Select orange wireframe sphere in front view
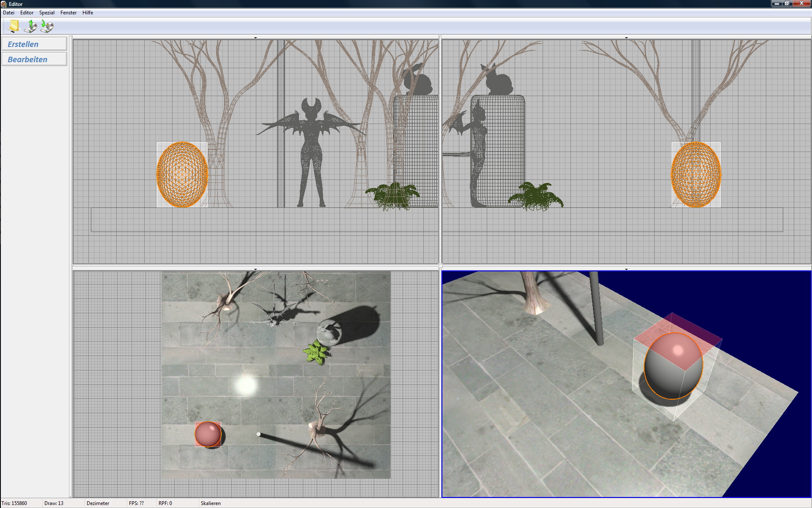 coord(182,174)
